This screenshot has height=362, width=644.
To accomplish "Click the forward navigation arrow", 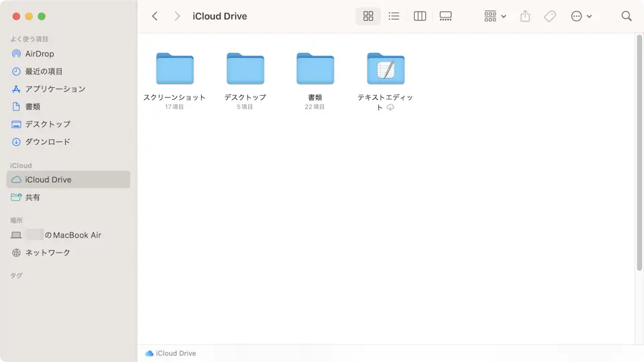I will point(177,16).
